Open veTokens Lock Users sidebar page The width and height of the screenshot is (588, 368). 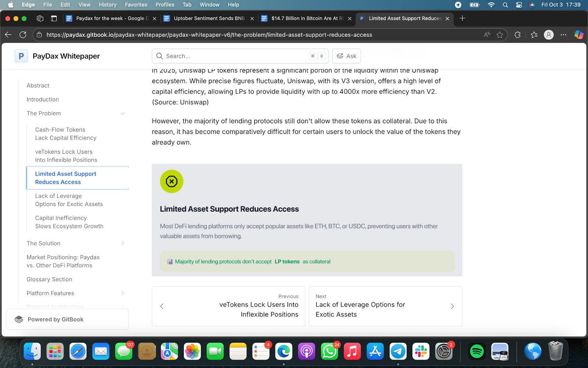pos(66,156)
